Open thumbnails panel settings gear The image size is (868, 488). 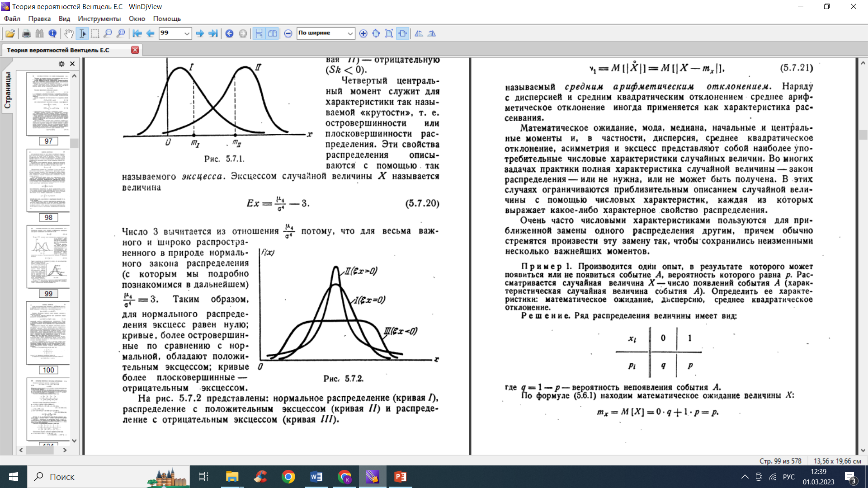click(61, 64)
